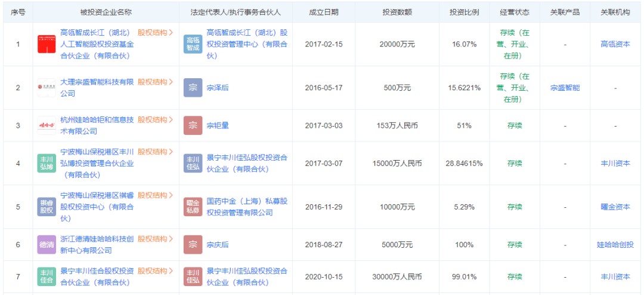Viewport: 644px width, 295px height.
Task: Click the 成立日期 column header
Action: tap(324, 12)
